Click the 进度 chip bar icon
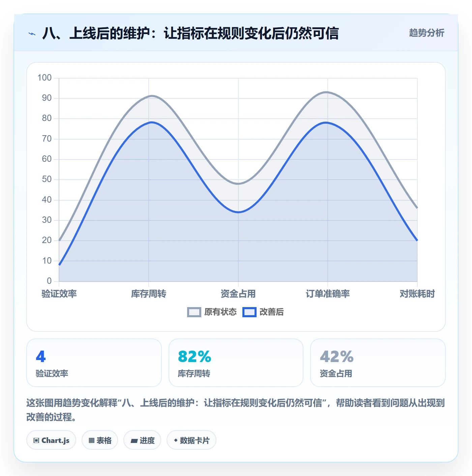This screenshot has width=472, height=476. point(134,441)
